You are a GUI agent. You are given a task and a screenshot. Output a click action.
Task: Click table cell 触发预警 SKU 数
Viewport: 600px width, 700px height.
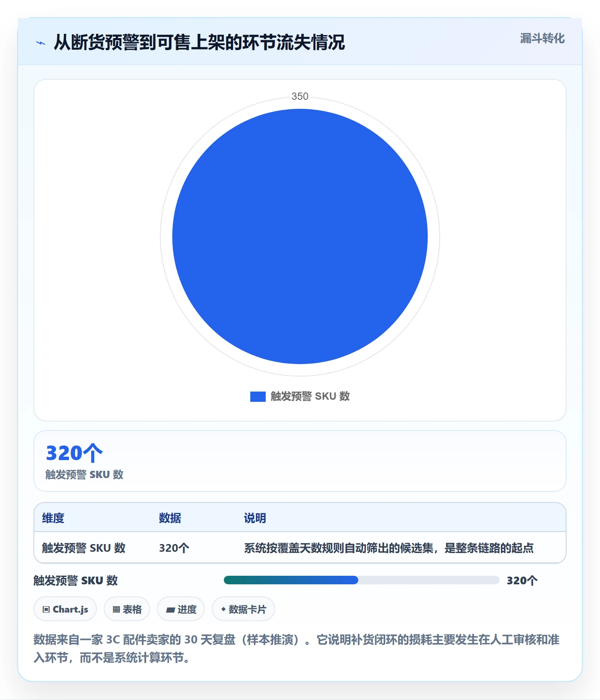(x=84, y=548)
